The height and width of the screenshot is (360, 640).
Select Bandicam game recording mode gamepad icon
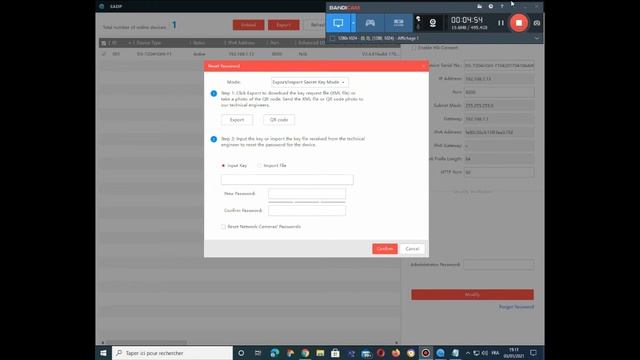(x=370, y=23)
